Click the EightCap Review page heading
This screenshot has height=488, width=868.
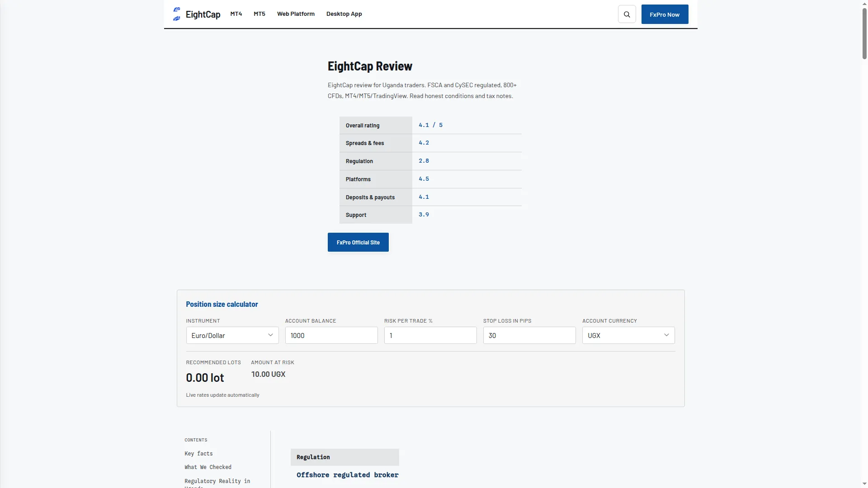[x=370, y=66]
